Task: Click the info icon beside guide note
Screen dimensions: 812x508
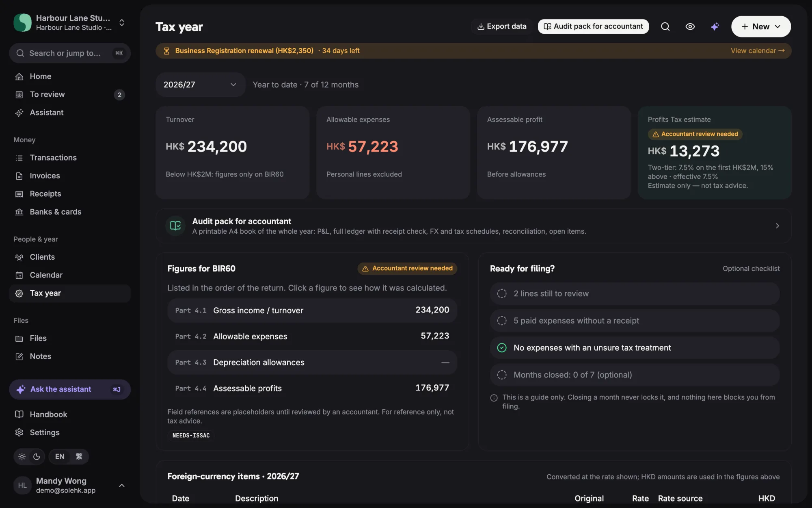Action: coord(494,398)
